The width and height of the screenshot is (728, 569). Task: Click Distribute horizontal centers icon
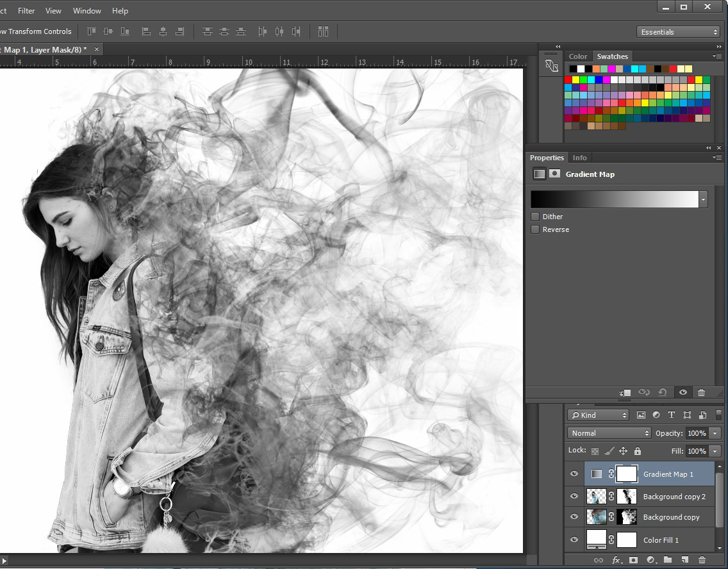[279, 31]
